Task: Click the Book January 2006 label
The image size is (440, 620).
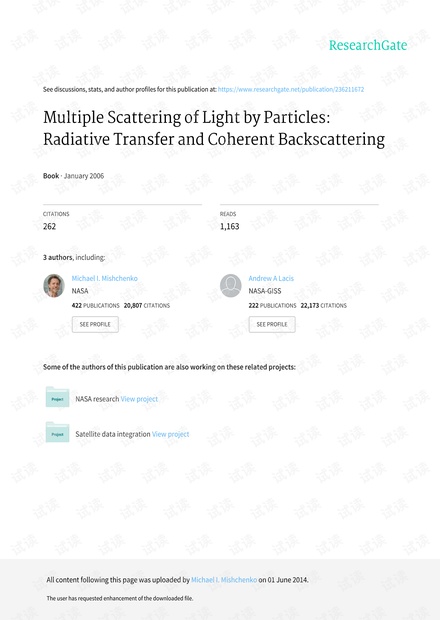Action: coord(74,176)
